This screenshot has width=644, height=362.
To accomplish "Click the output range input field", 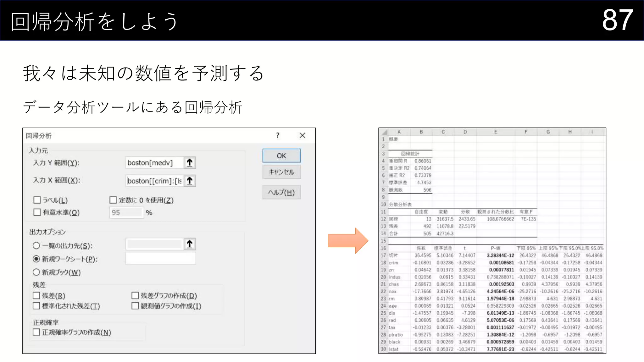I will 154,244.
